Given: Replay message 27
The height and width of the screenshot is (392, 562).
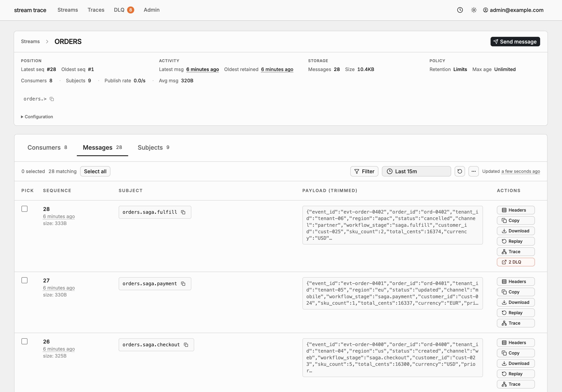Looking at the screenshot, I should point(515,313).
